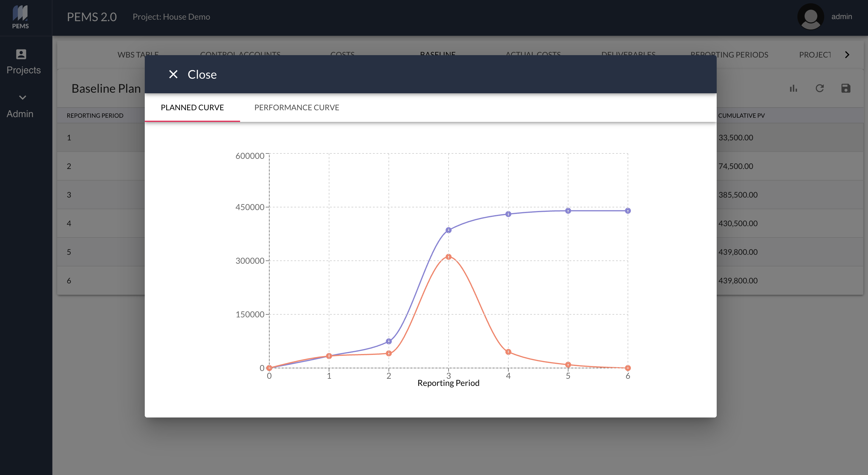The width and height of the screenshot is (868, 475).
Task: Click the Baseline Plan heading
Action: point(106,88)
